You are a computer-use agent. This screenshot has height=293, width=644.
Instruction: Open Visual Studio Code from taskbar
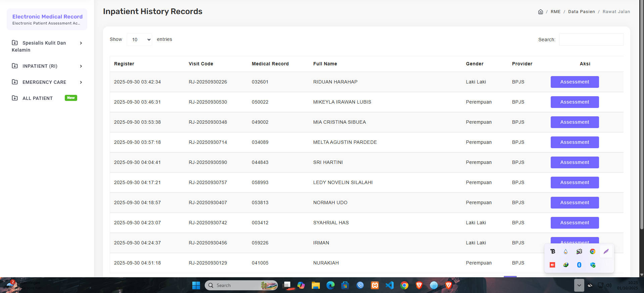click(x=390, y=285)
